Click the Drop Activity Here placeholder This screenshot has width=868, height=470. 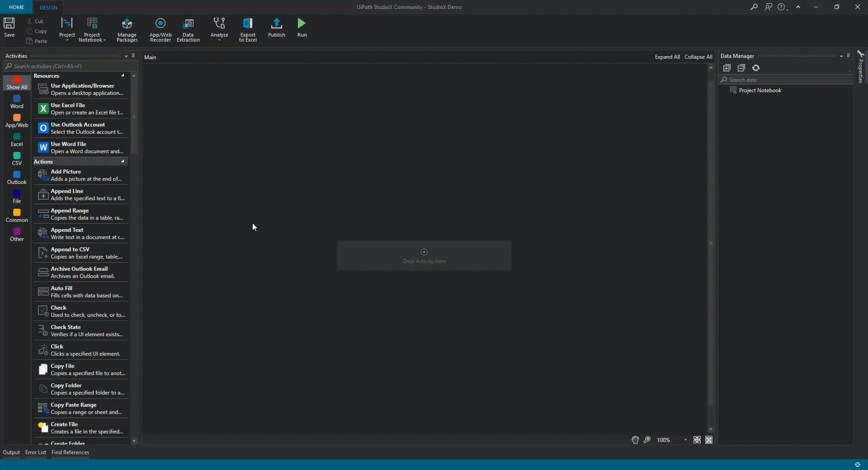tap(425, 256)
